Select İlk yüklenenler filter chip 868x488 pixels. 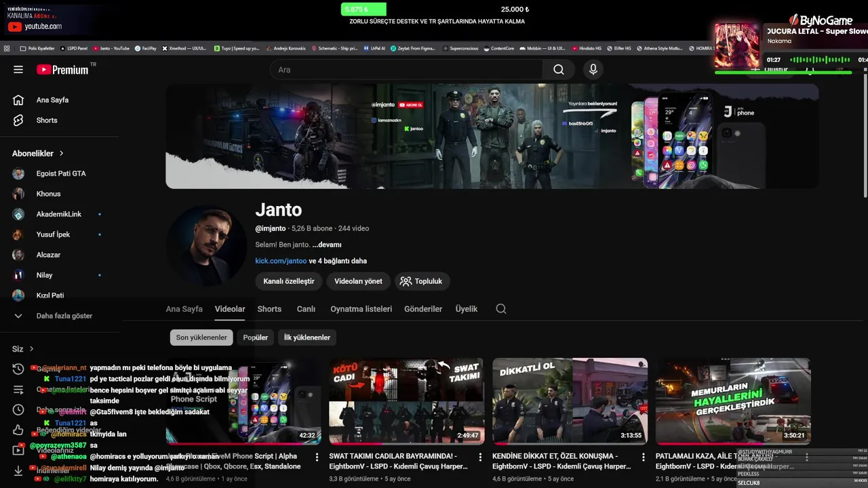click(307, 338)
